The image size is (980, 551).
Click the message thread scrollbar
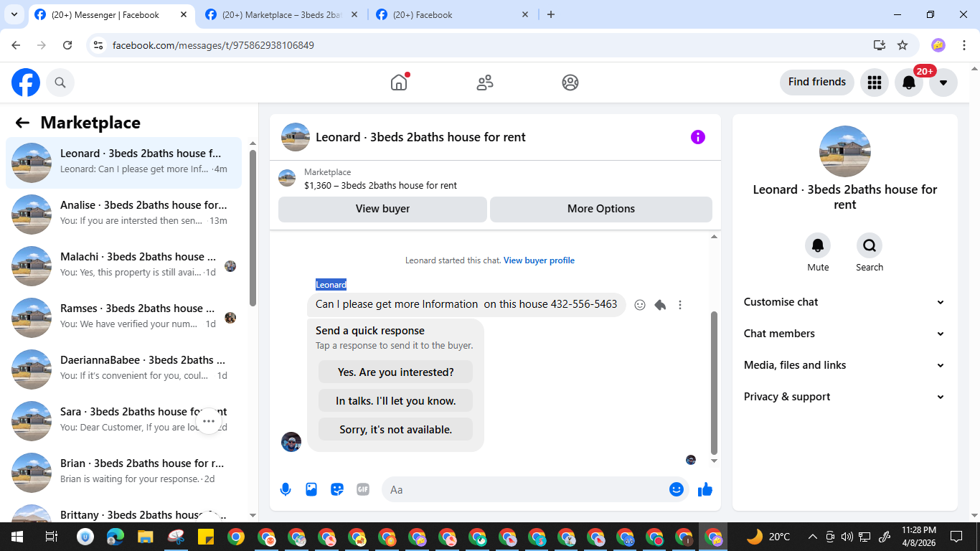click(x=714, y=382)
